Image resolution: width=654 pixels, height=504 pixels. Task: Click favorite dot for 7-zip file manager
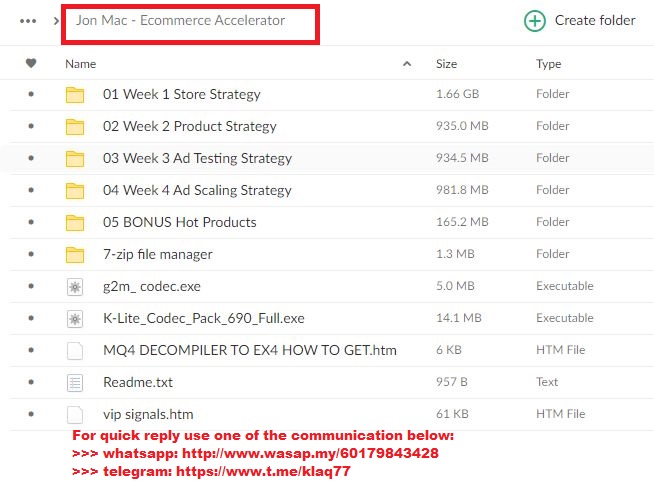(x=31, y=254)
